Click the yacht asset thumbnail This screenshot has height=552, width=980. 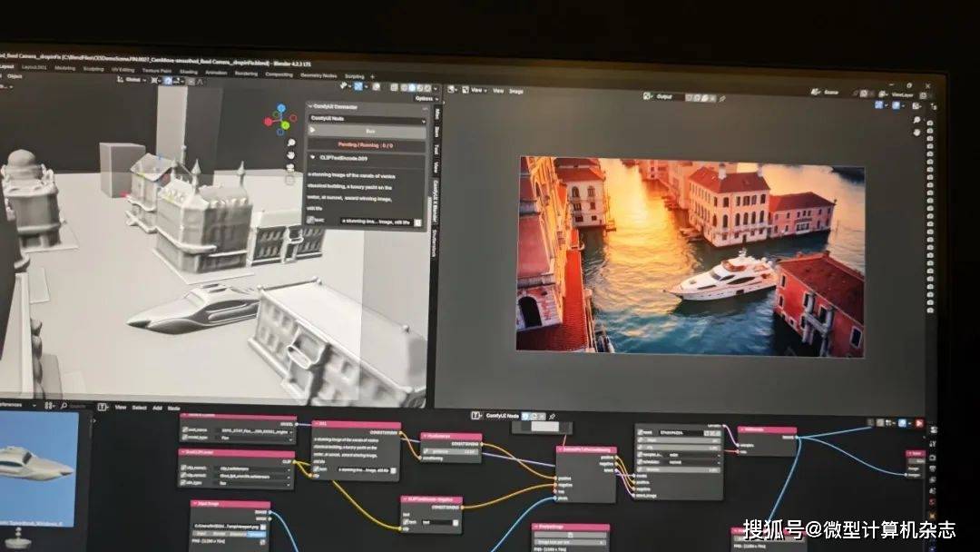39,468
